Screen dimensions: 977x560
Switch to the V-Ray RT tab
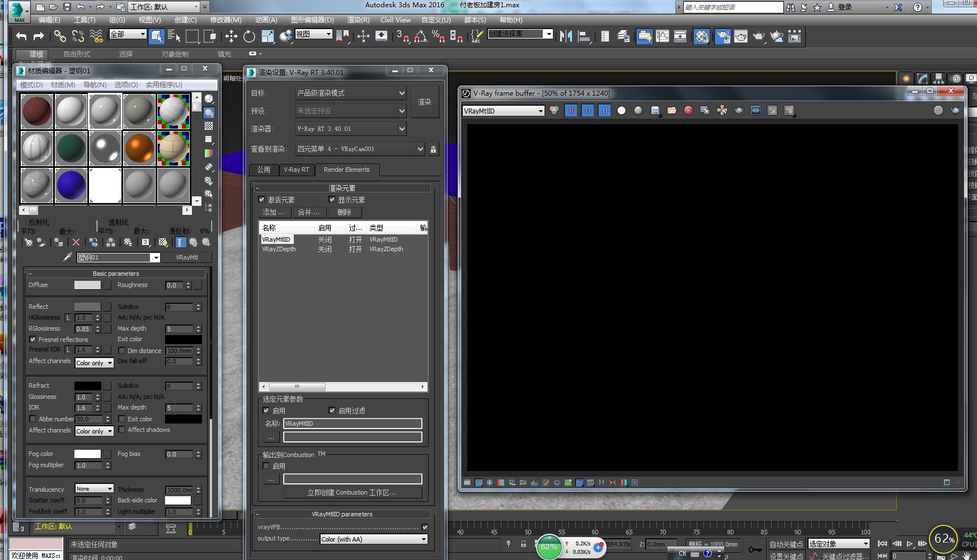coord(296,170)
